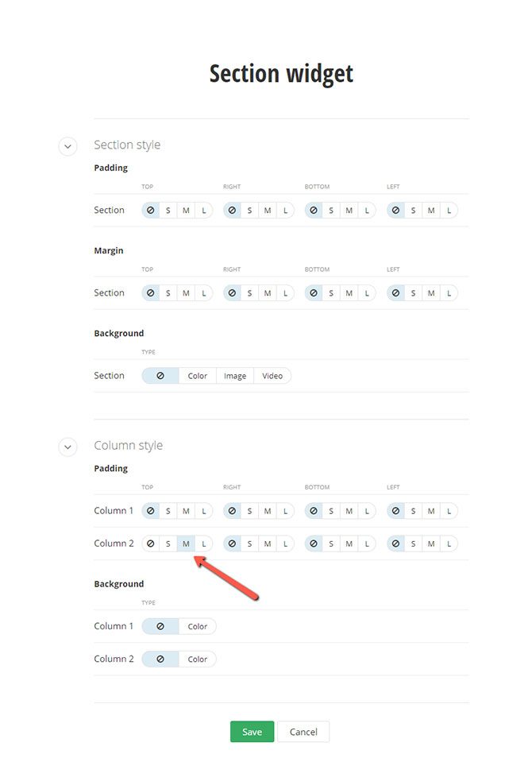This screenshot has width=532, height=762.
Task: Select 'none' icon for Section padding top
Action: pyautogui.click(x=150, y=211)
